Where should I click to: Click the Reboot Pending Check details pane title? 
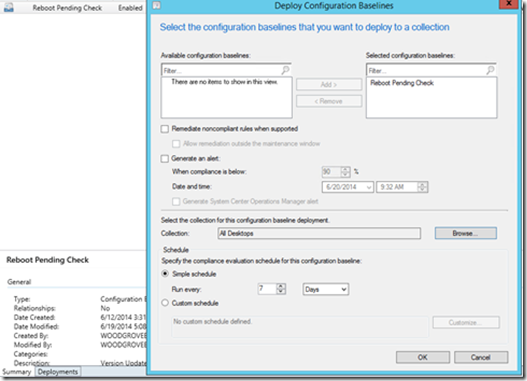pos(47,260)
